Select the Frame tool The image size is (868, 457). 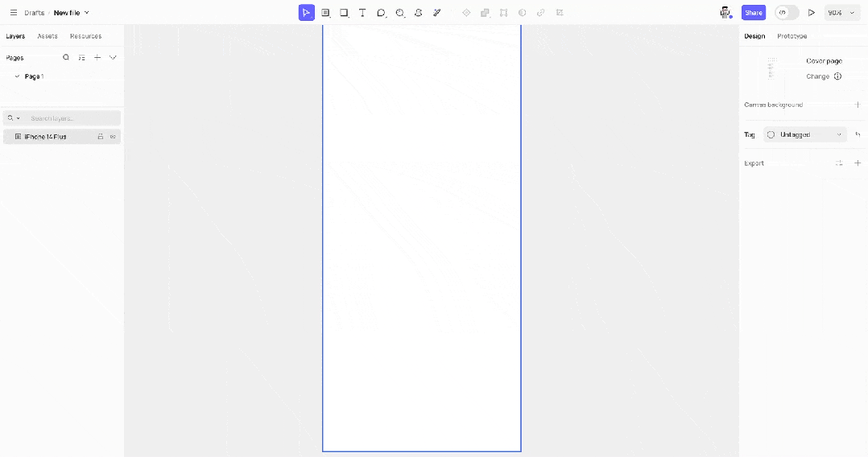(x=325, y=13)
